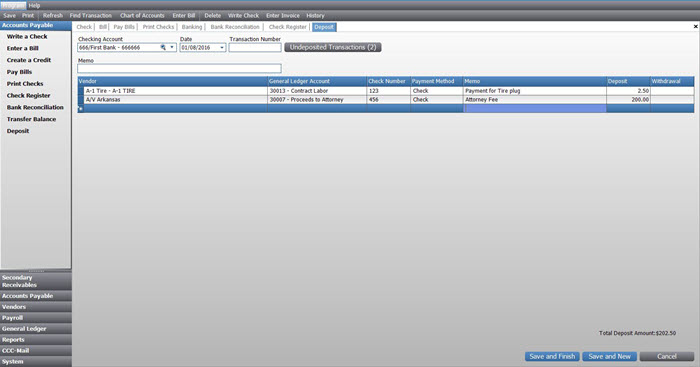
Task: Sort by the Vendor column header
Action: pyautogui.click(x=173, y=81)
